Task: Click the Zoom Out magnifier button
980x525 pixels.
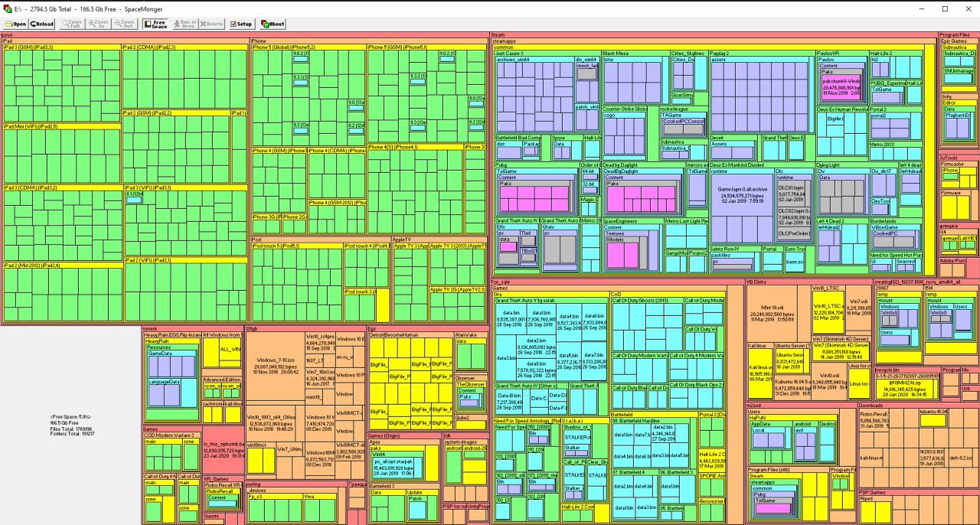Action: [124, 24]
